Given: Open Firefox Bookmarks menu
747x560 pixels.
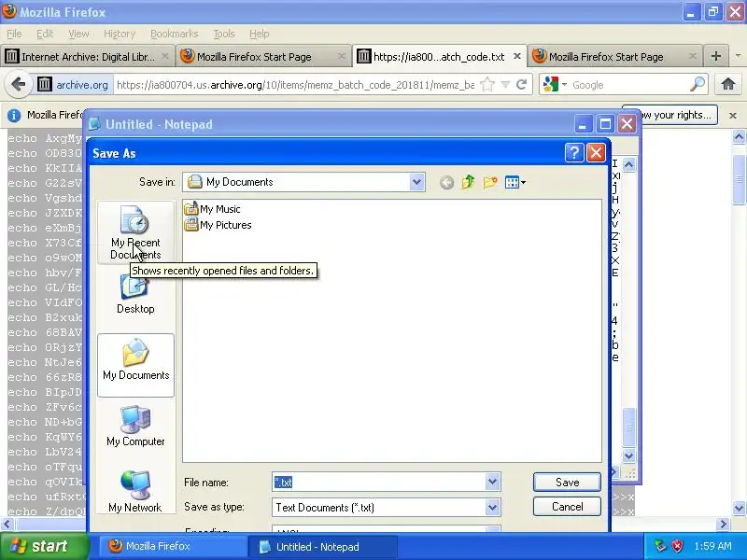Looking at the screenshot, I should [175, 34].
